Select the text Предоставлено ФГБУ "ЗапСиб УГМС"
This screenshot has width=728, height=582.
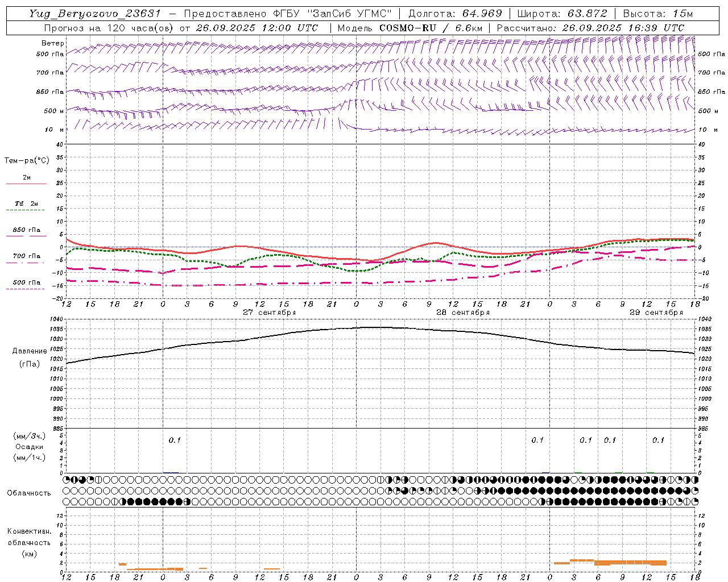[288, 14]
